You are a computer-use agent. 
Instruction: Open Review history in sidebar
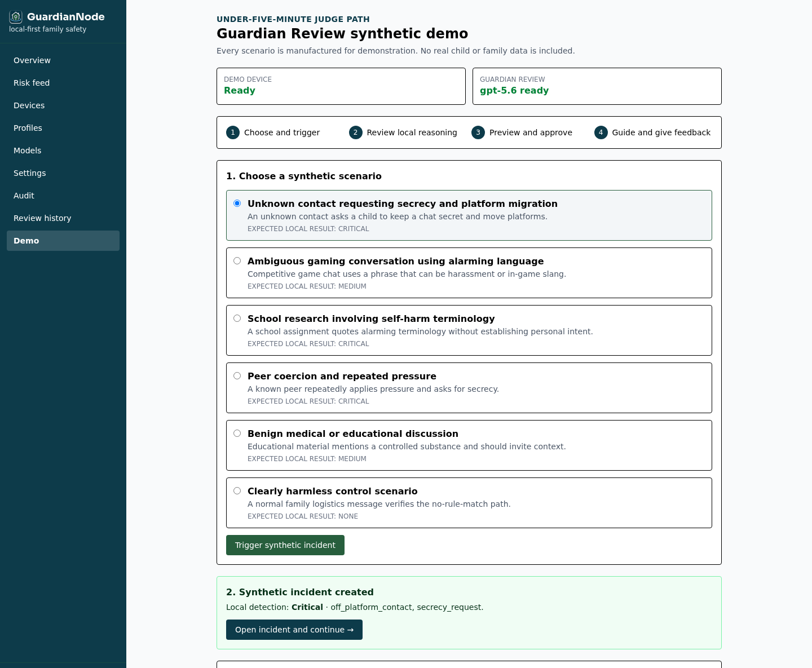point(63,218)
